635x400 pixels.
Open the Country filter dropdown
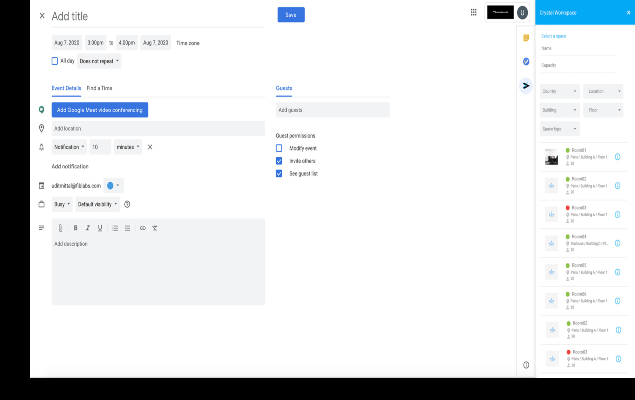tap(560, 91)
